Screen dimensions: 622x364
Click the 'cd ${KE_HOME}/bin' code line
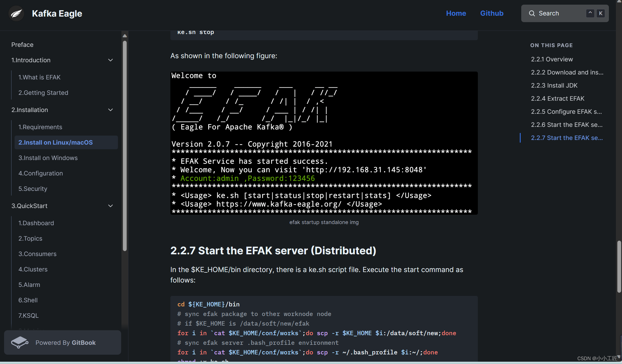[208, 304]
